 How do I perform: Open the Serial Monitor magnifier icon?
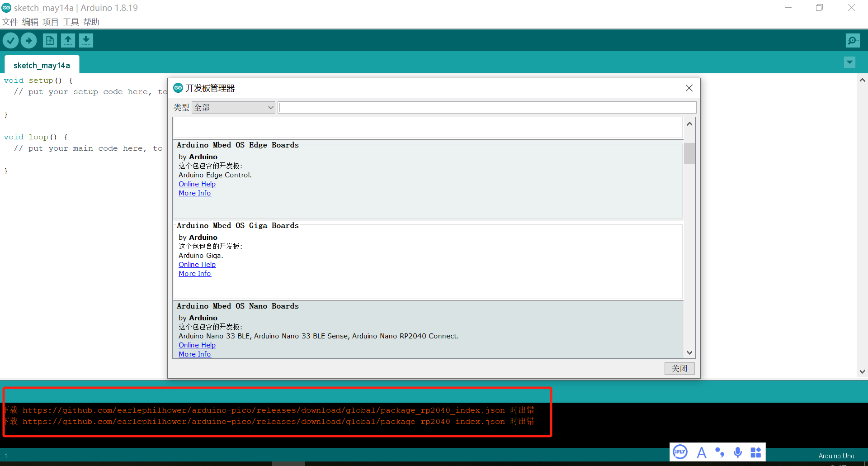click(x=852, y=41)
